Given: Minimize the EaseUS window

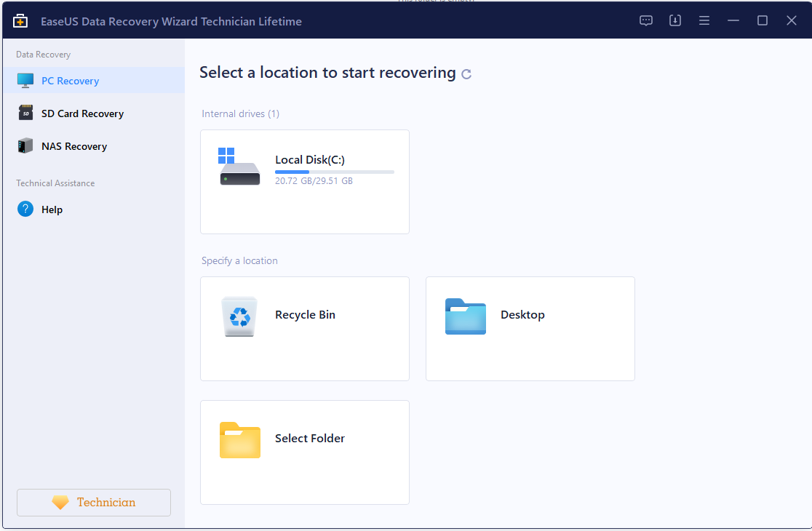Looking at the screenshot, I should (733, 20).
